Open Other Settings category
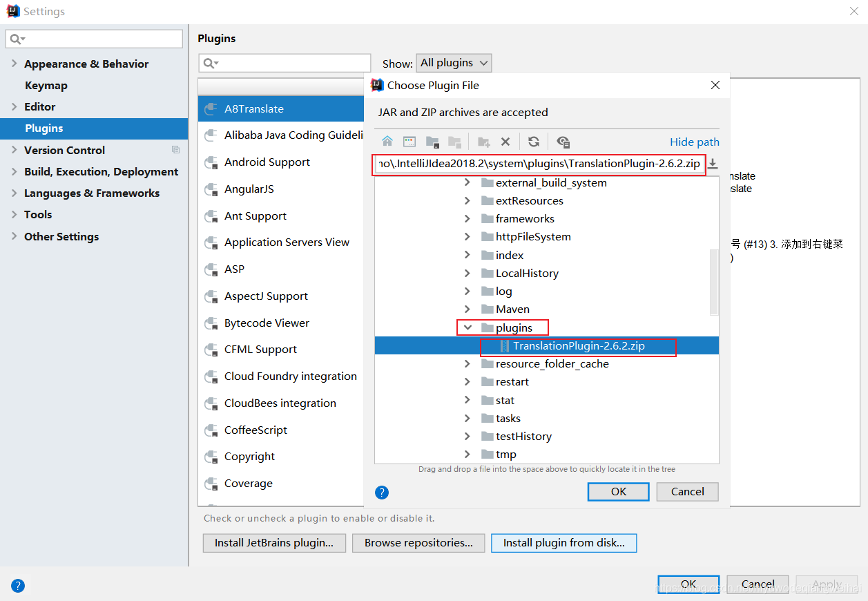Screen dimensions: 868x601 pos(61,236)
